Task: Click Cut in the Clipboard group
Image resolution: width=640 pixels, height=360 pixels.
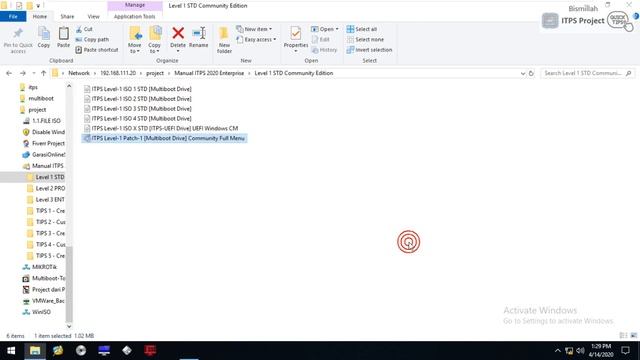Action: [x=84, y=29]
